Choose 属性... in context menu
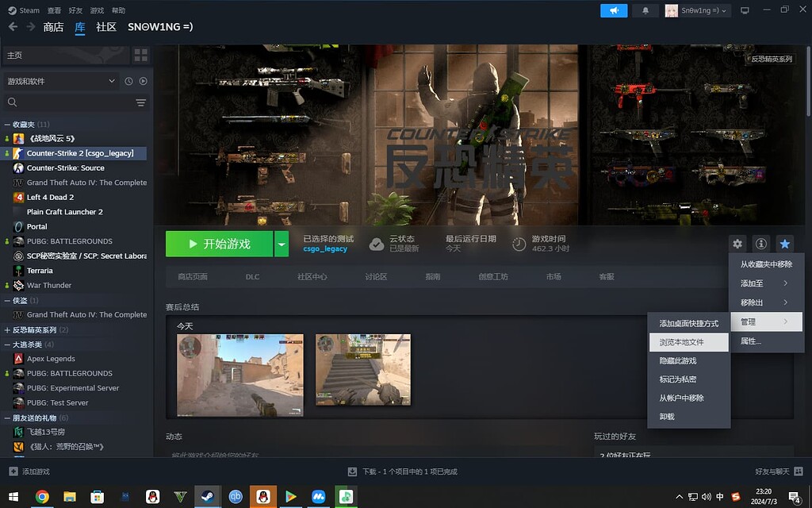 pyautogui.click(x=766, y=341)
